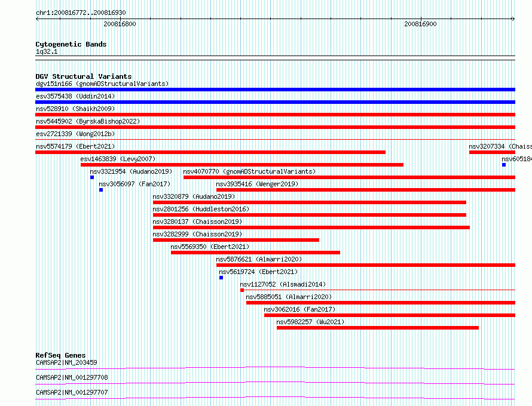The width and height of the screenshot is (532, 406).
Task: Click the ruler's left arrow end
Action: click(37, 19)
